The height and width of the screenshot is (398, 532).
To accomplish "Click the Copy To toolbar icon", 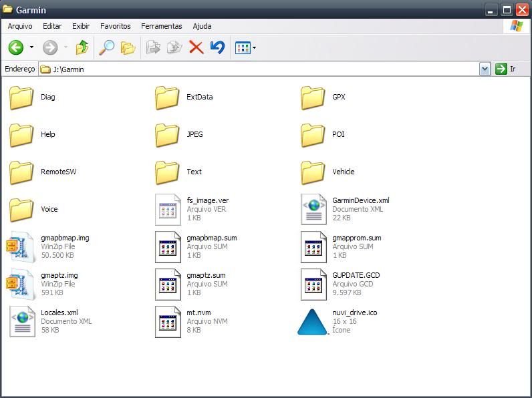I will [x=174, y=47].
